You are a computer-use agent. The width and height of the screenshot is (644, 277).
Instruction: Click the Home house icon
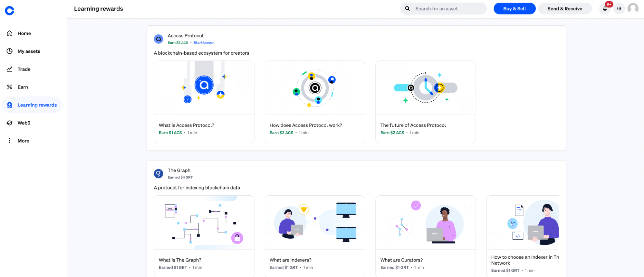coord(10,33)
